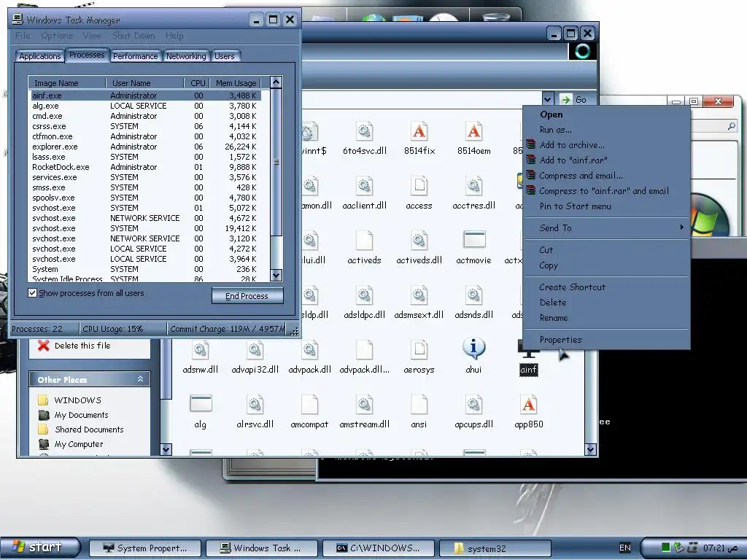Choose Run as... in context menu
Screen dimensions: 747x560
click(606, 130)
